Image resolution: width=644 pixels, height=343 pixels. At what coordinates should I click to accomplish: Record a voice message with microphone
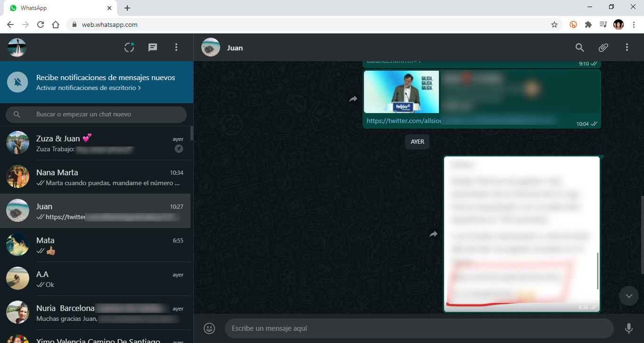point(628,328)
